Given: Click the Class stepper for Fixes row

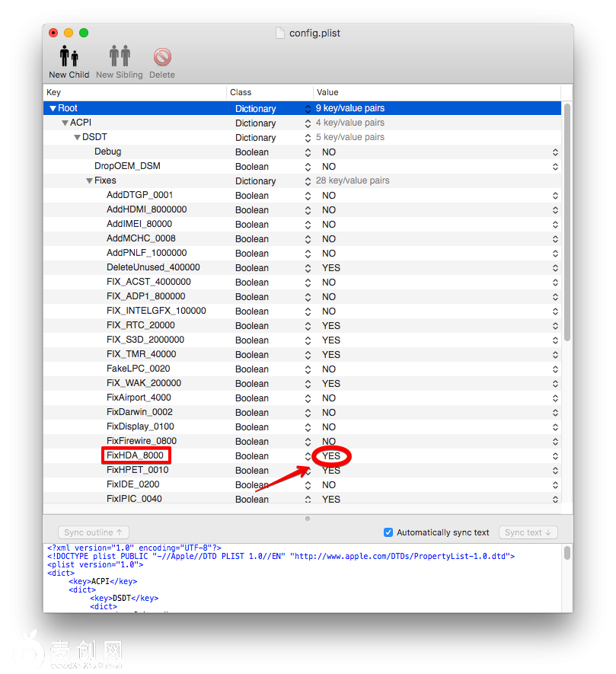Looking at the screenshot, I should tap(307, 180).
